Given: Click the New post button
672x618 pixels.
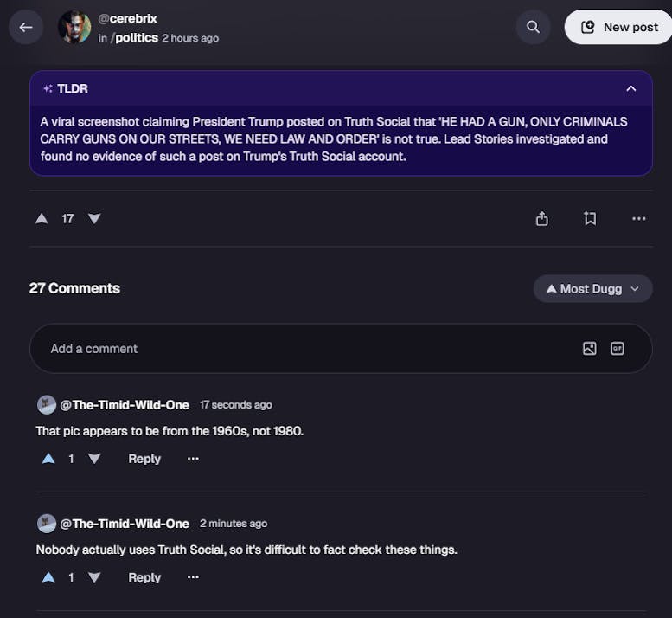Looking at the screenshot, I should [619, 27].
